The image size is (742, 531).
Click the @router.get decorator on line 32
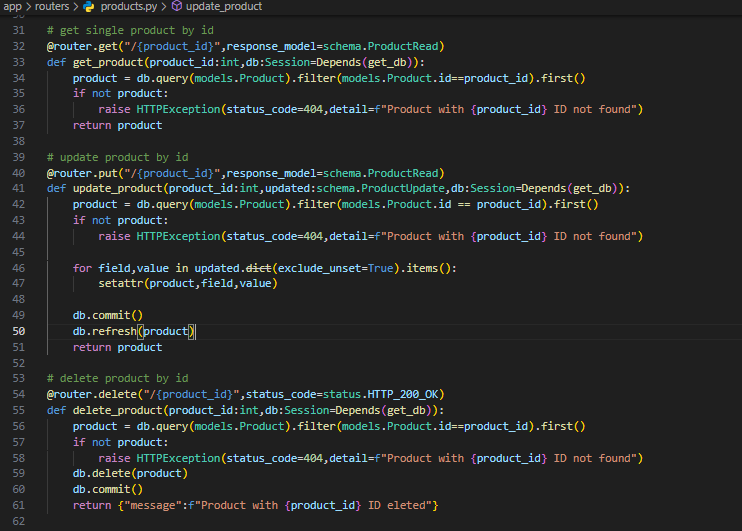tap(86, 46)
